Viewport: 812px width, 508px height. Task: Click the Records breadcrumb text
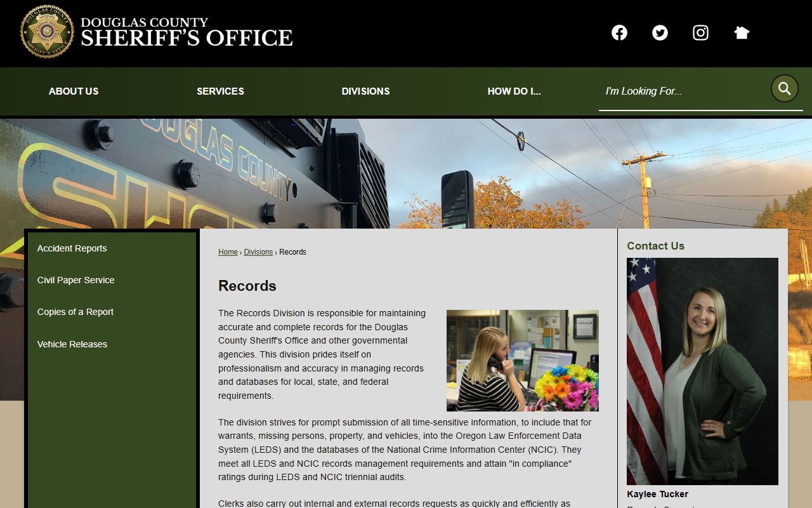click(292, 252)
